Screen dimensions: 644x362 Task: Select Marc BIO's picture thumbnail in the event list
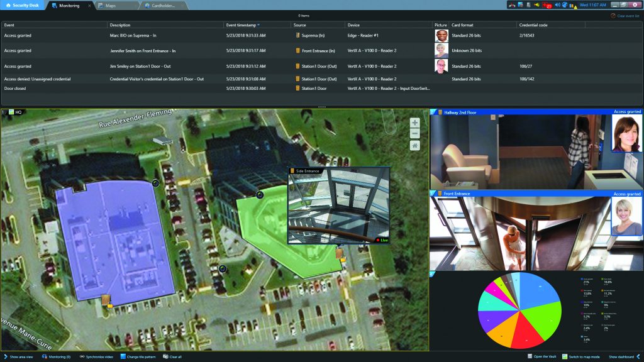[443, 36]
